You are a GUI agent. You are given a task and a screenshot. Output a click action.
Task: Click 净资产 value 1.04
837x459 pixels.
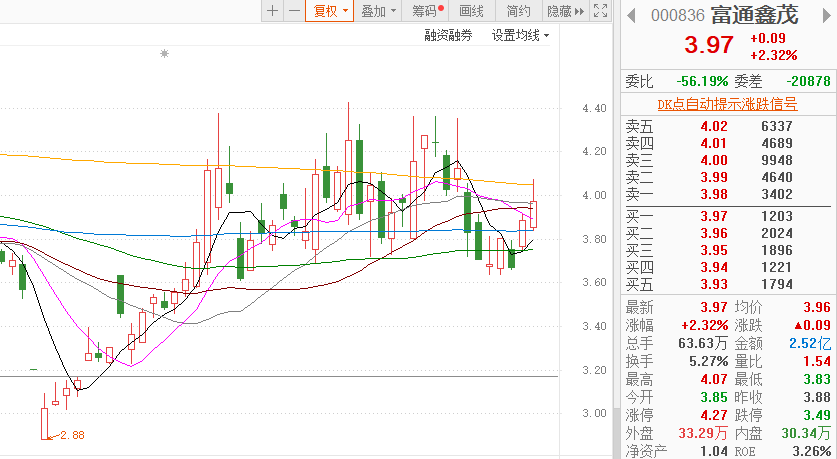pyautogui.click(x=714, y=452)
